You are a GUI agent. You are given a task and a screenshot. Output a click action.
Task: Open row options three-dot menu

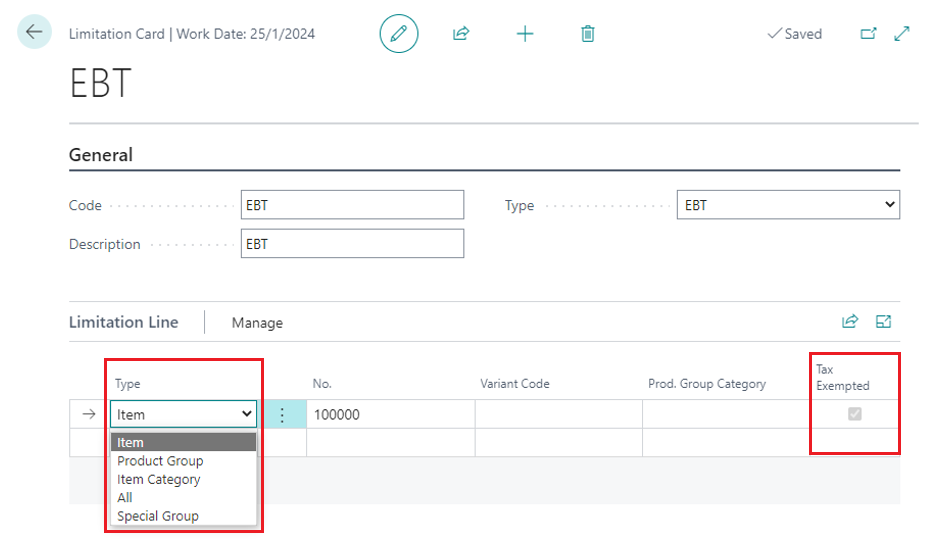[283, 415]
